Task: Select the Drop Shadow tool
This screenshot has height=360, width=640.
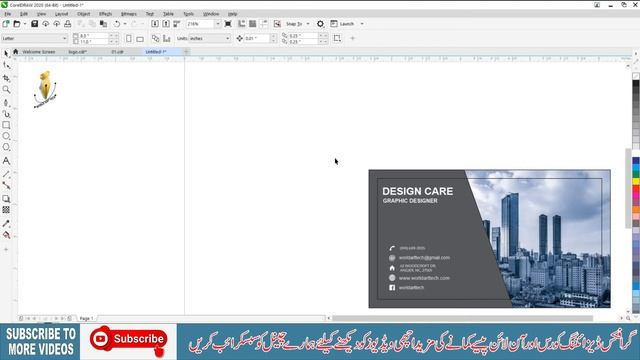Action: tap(6, 199)
